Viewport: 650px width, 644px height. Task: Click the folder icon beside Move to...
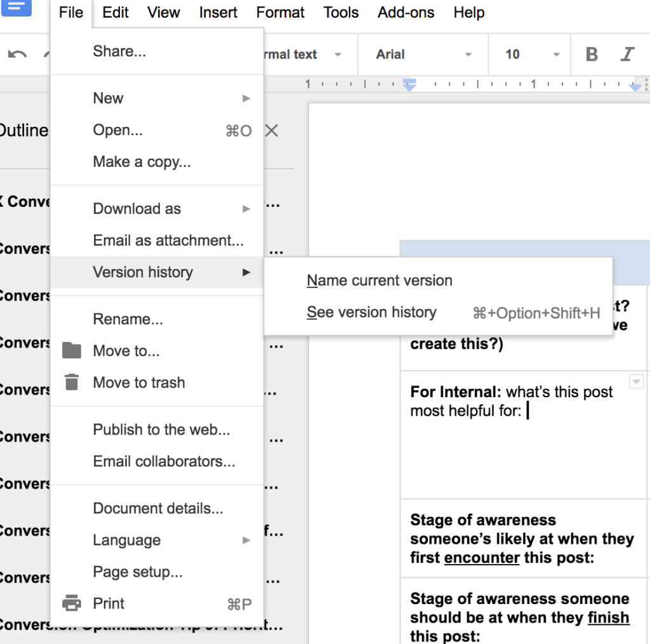[x=72, y=350]
